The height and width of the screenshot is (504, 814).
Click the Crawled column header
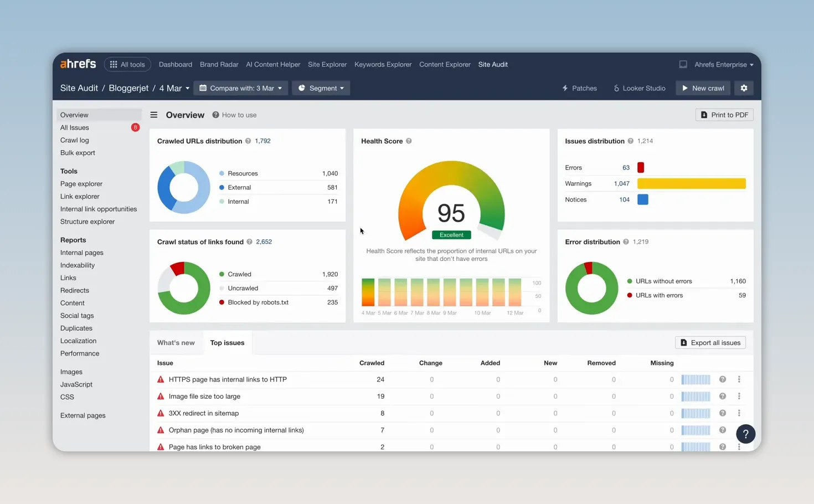372,363
